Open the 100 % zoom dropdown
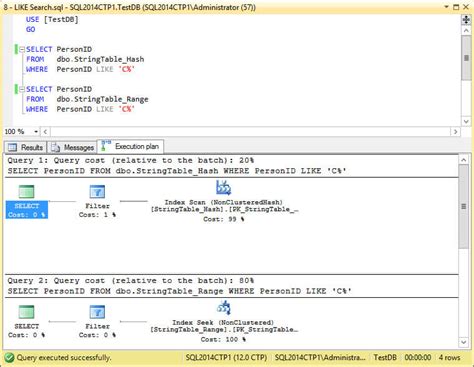 [36, 132]
